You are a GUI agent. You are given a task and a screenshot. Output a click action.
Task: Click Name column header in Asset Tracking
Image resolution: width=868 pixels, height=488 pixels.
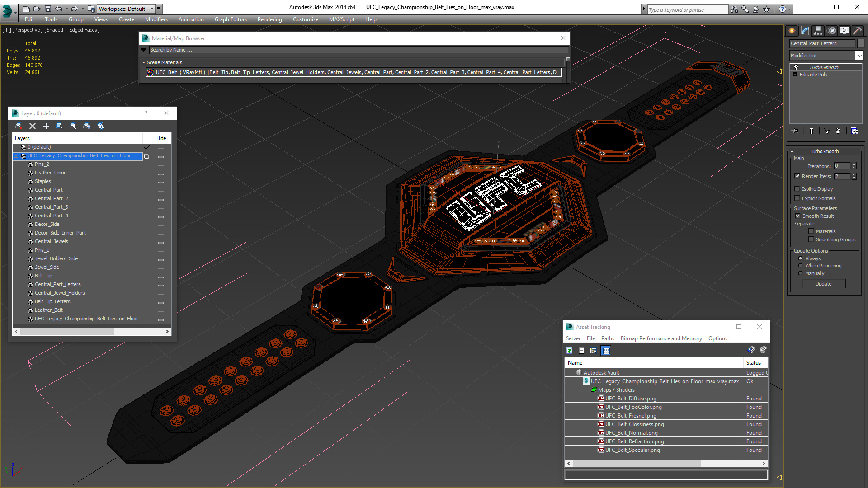coord(654,363)
